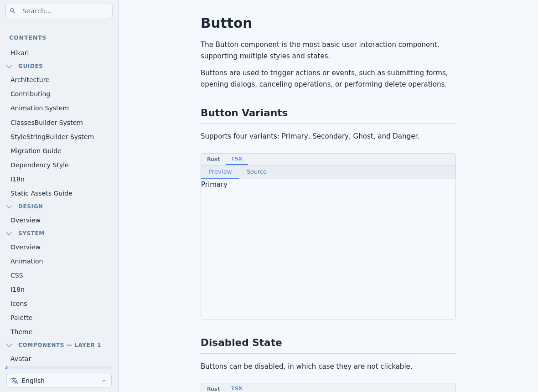Click the translate icon beside English
Screen dimensions: 538x392
[15, 381]
